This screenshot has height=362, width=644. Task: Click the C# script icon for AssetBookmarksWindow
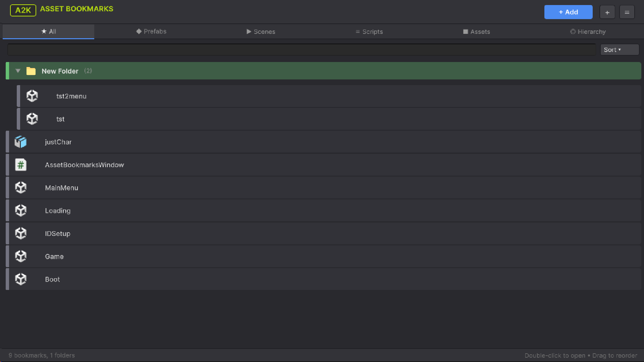point(20,165)
